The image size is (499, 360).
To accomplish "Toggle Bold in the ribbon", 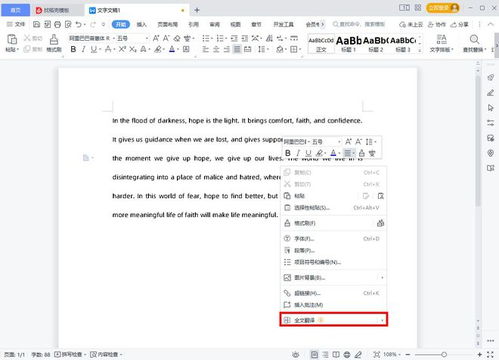I will tap(73, 49).
